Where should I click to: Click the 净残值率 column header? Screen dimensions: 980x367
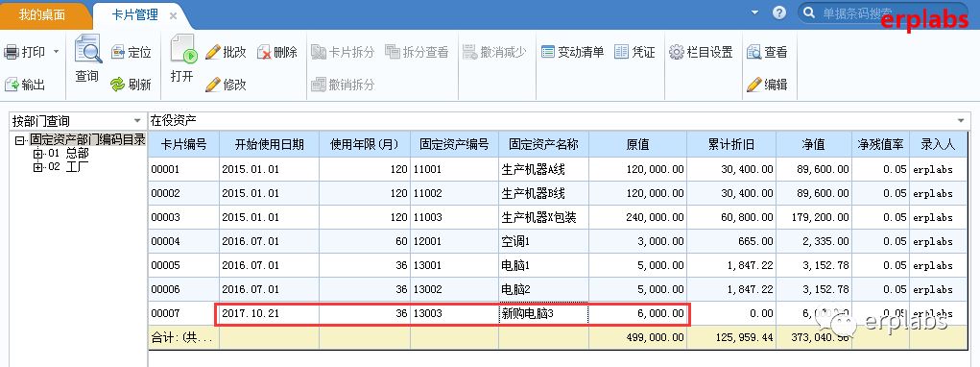tap(880, 144)
